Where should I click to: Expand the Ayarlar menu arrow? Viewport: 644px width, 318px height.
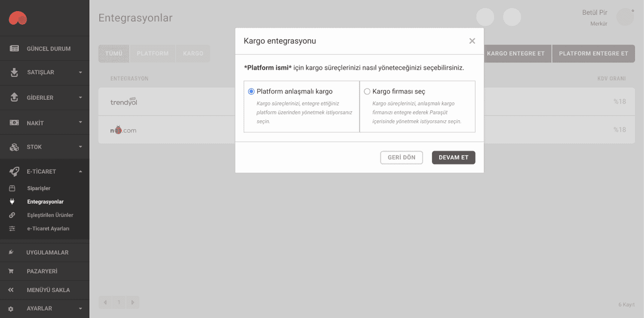point(80,308)
